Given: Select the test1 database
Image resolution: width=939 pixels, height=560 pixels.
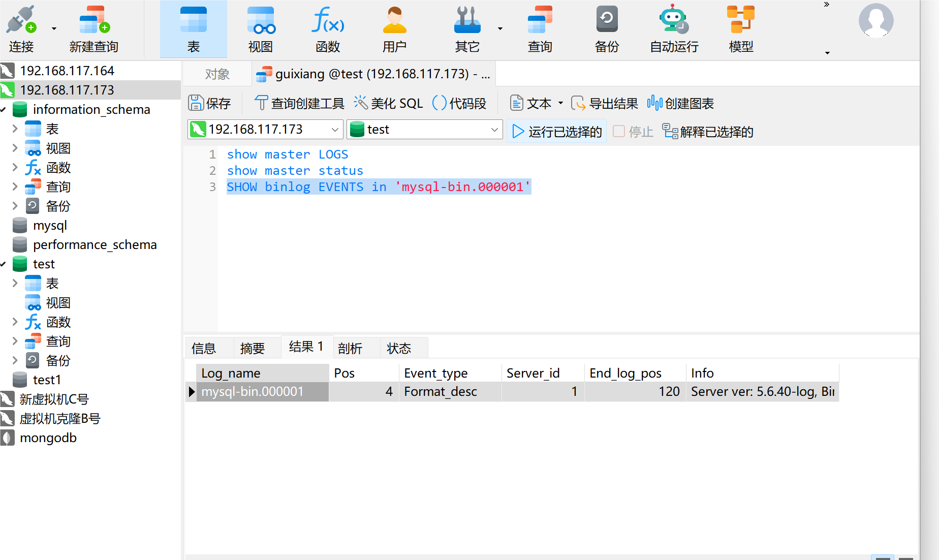Looking at the screenshot, I should [x=47, y=380].
